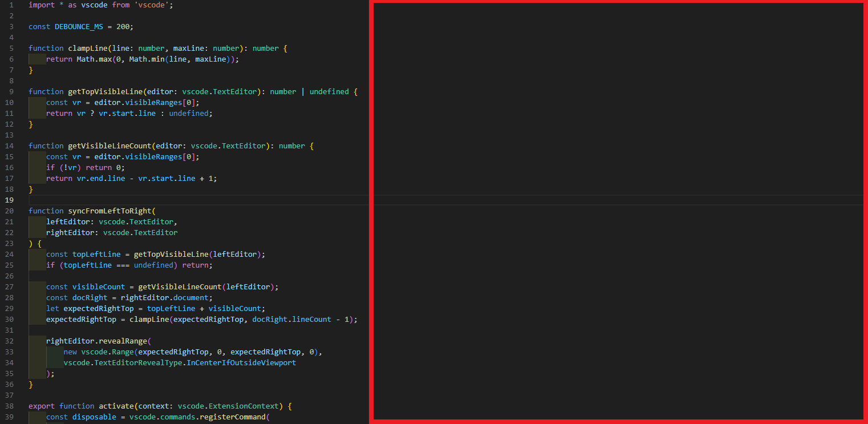The width and height of the screenshot is (868, 424).
Task: Click the '!vr' condition in the if statement
Action: tap(70, 168)
